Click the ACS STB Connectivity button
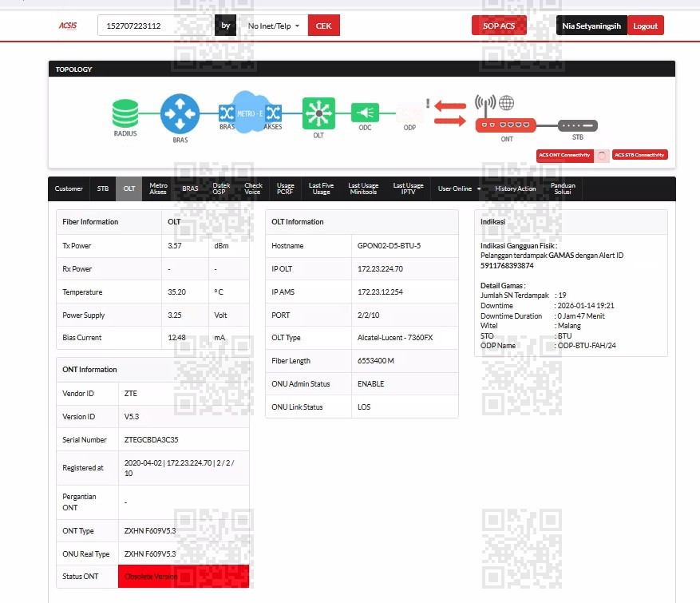Image resolution: width=700 pixels, height=603 pixels. (x=639, y=155)
